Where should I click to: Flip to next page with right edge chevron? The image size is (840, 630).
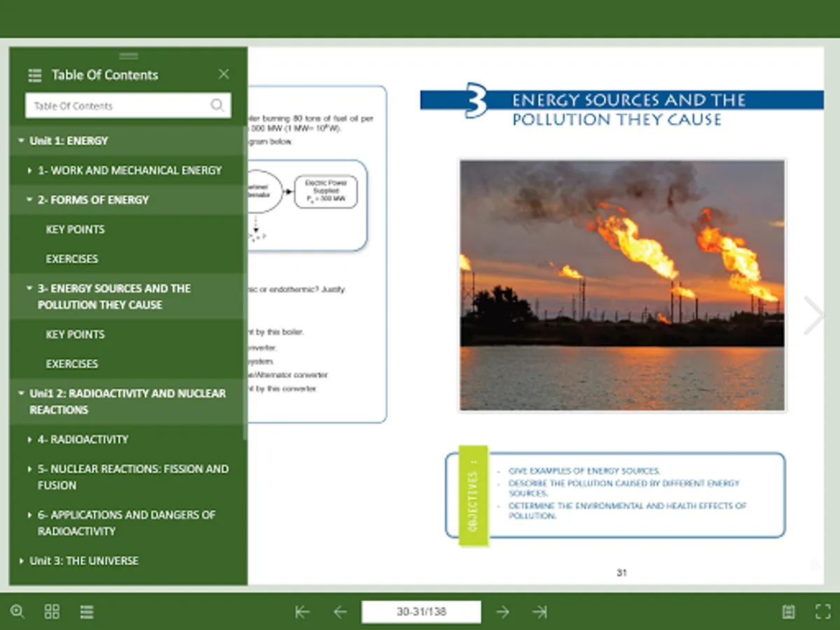(814, 315)
